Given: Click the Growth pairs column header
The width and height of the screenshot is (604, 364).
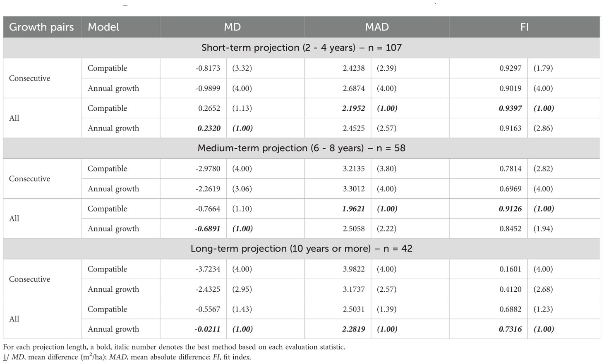Looking at the screenshot, I should coord(41,27).
